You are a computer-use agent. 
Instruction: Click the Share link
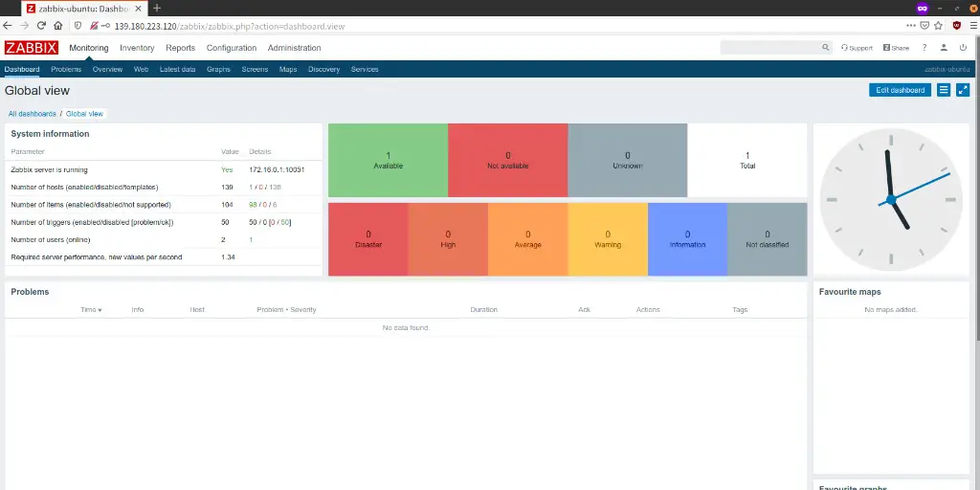click(x=896, y=48)
